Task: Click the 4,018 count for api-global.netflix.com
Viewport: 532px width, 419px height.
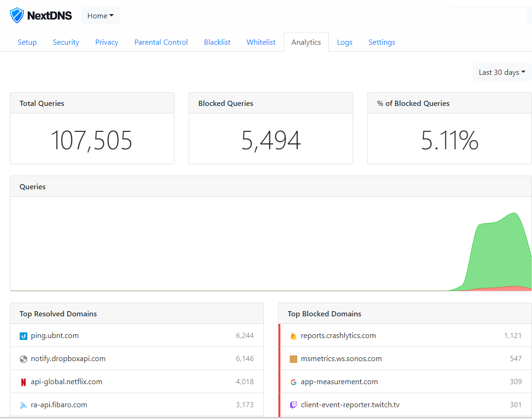Action: (245, 382)
